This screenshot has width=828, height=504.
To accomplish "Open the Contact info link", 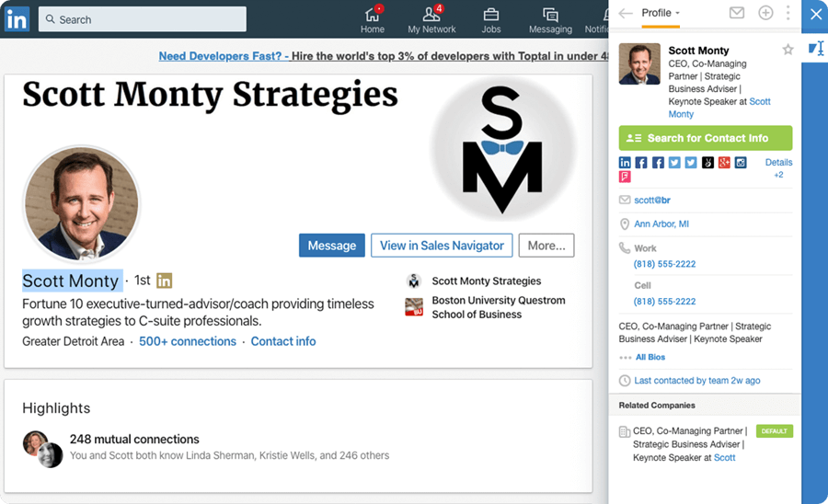I will (x=283, y=341).
